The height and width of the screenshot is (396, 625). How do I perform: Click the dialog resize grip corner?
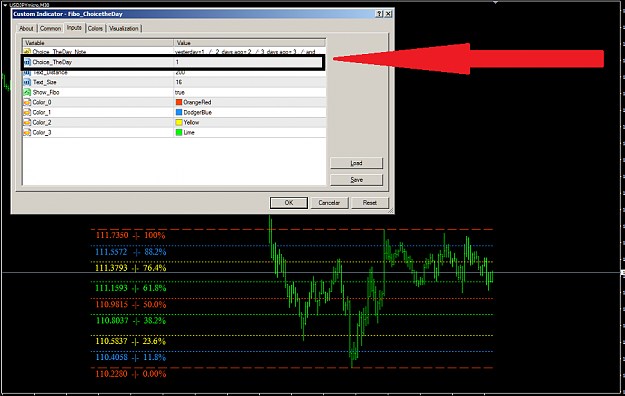tap(390, 210)
